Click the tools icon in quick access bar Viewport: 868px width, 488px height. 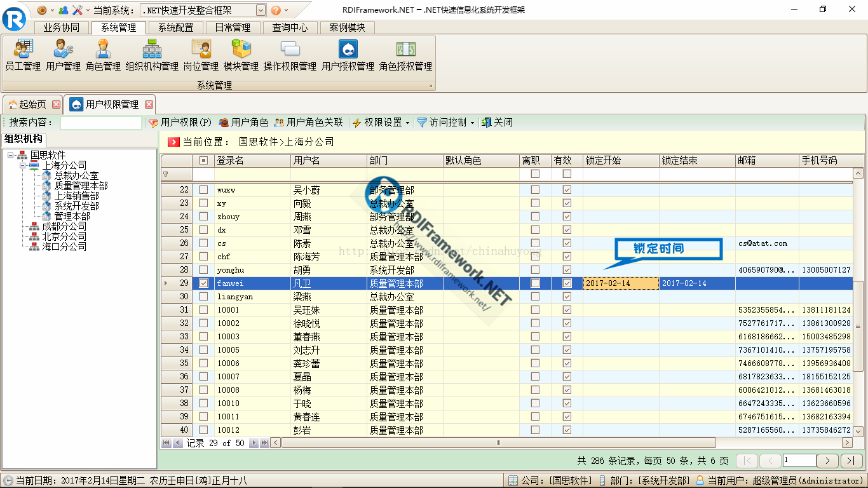click(77, 10)
